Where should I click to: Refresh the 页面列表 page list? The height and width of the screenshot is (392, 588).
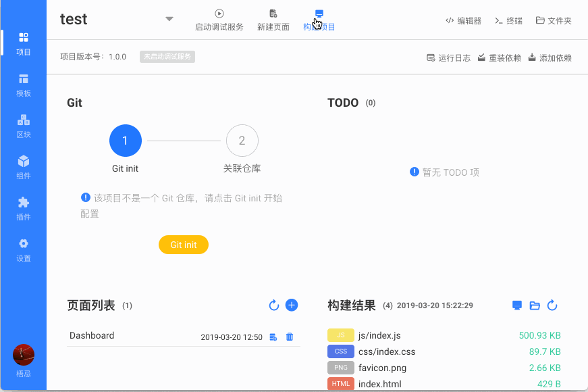click(274, 305)
